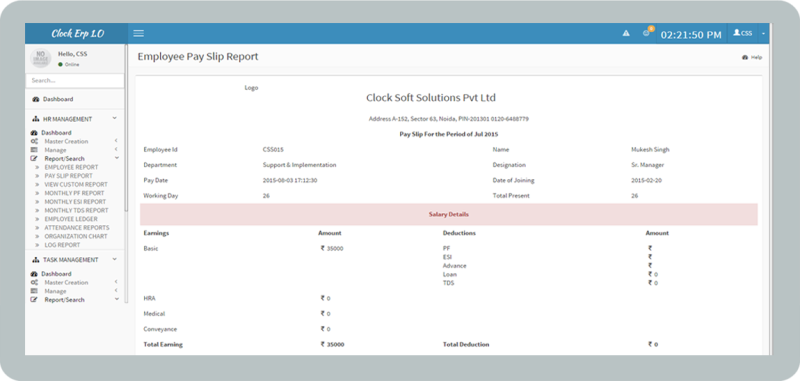This screenshot has width=800, height=381.
Task: Click the Dashboard gauge icon under HR Management
Action: click(x=34, y=133)
